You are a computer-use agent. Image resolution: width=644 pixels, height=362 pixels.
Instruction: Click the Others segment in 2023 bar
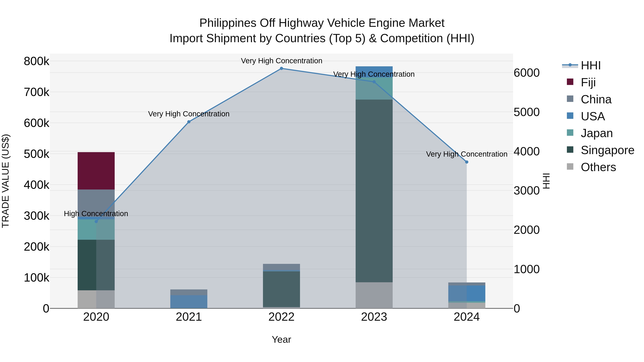pos(374,295)
